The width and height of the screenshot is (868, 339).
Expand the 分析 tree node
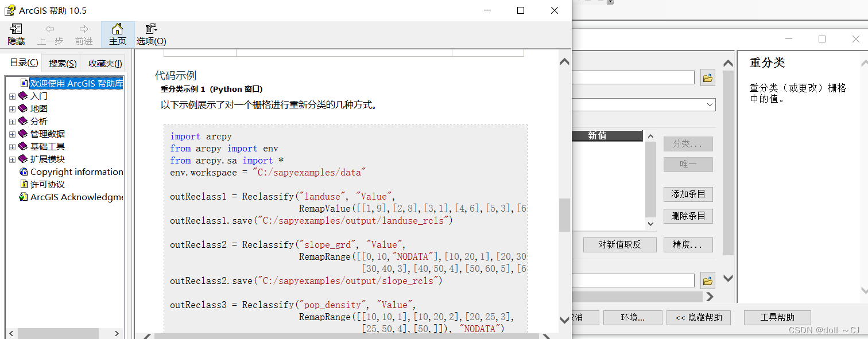12,122
